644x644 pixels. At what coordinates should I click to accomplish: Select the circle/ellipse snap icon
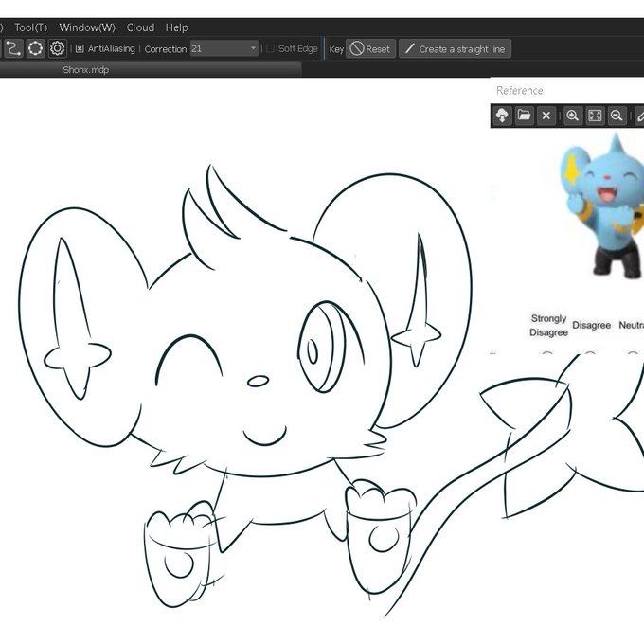[x=35, y=48]
